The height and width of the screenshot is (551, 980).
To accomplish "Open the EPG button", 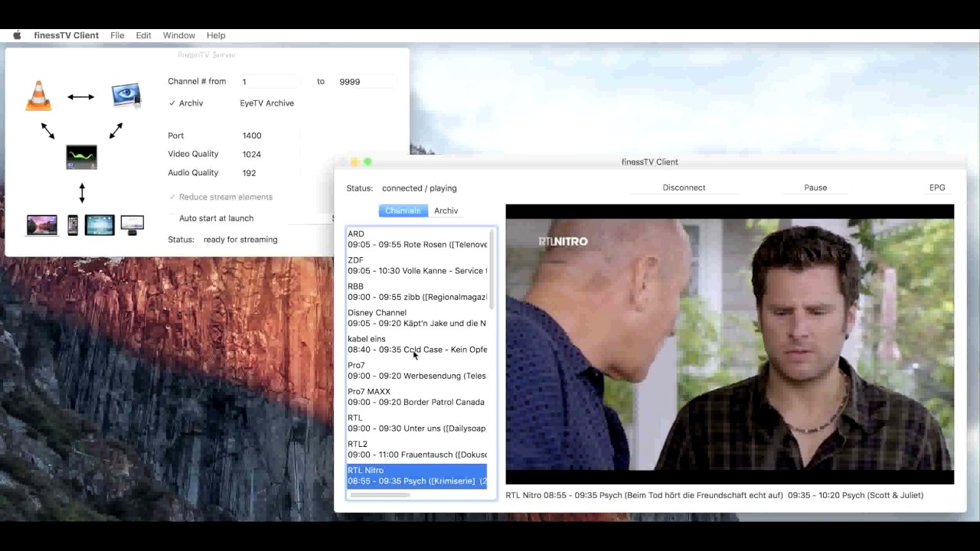I will coord(937,187).
